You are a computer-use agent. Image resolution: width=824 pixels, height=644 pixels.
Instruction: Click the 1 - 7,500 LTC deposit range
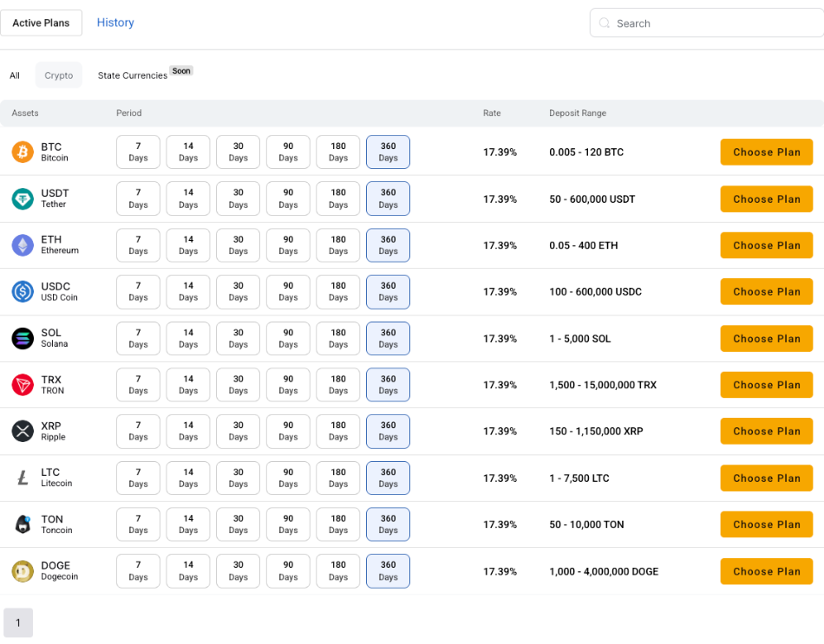click(x=579, y=478)
